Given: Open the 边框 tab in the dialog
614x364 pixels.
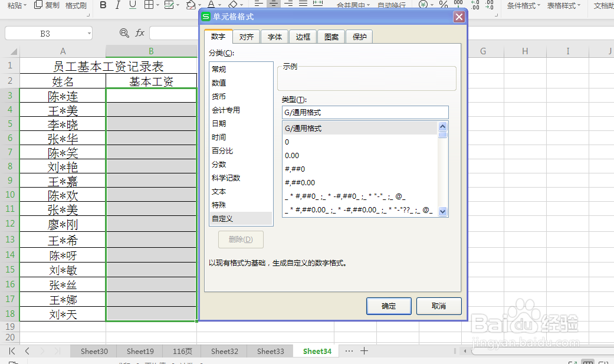Looking at the screenshot, I should [x=303, y=36].
